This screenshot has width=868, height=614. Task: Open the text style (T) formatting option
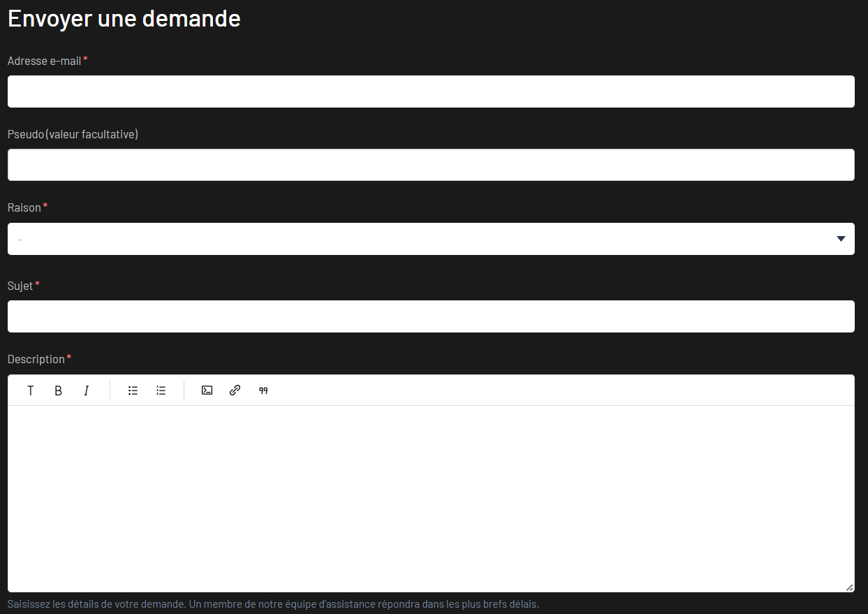pyautogui.click(x=31, y=390)
